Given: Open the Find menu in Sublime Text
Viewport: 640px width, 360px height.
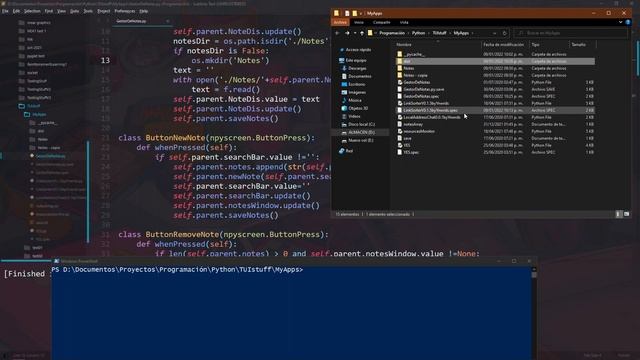Looking at the screenshot, I should pyautogui.click(x=49, y=11).
